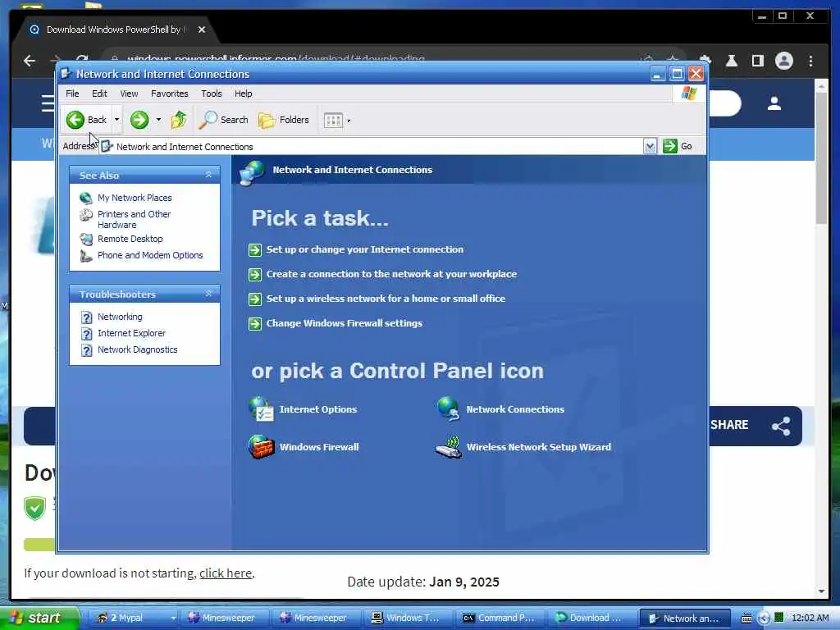Click the Go button beside address bar
The image size is (840, 630).
(678, 146)
